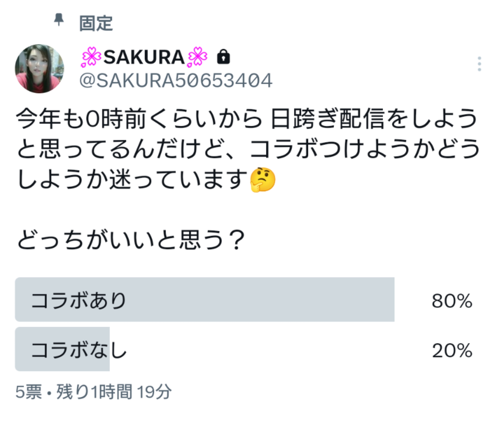
Task: Click the tweet line starting と思ってるんだけど
Action: click(x=247, y=149)
